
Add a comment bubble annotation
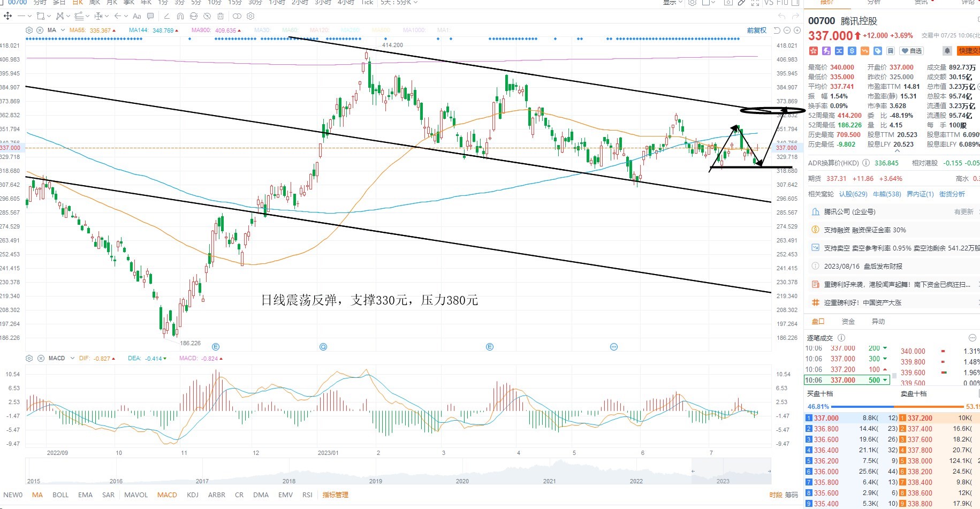coord(150,16)
